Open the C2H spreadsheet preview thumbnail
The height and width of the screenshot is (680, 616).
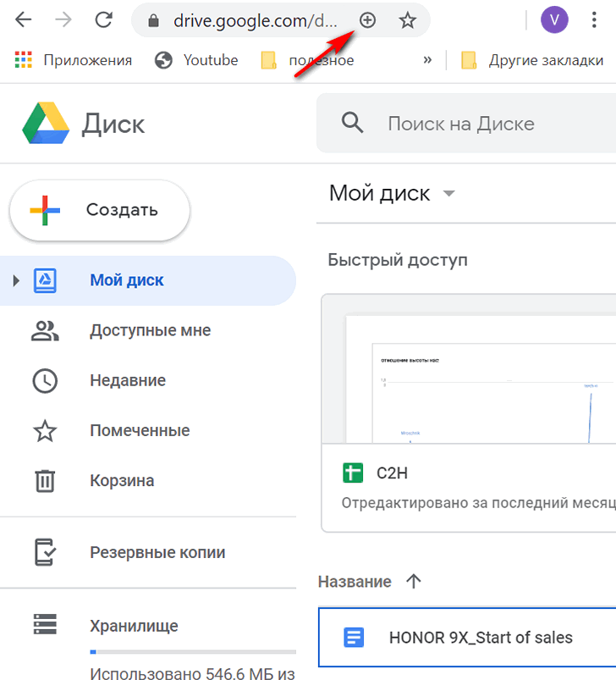pyautogui.click(x=469, y=368)
